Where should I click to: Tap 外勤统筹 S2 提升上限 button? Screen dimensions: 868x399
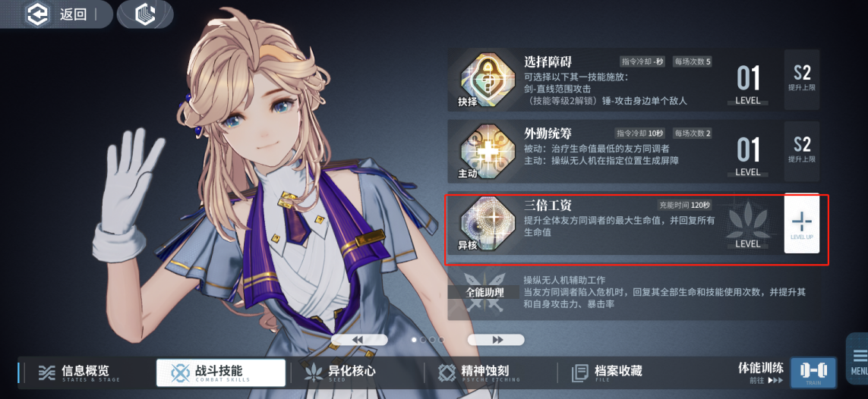point(802,151)
